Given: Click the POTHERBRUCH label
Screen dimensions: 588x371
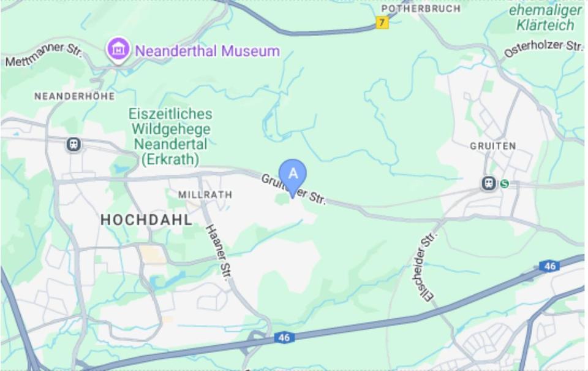Looking at the screenshot, I should click(421, 9).
